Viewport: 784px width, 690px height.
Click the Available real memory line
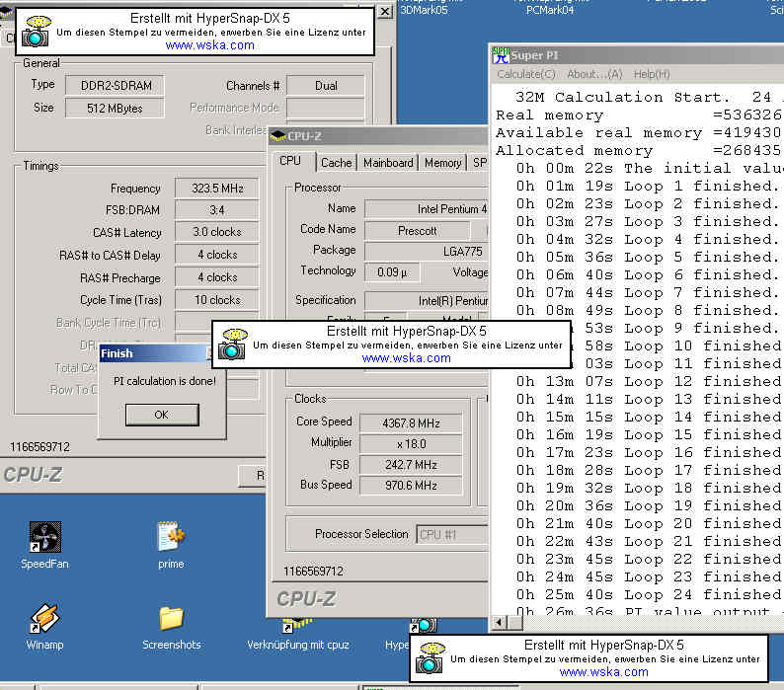[x=639, y=132]
